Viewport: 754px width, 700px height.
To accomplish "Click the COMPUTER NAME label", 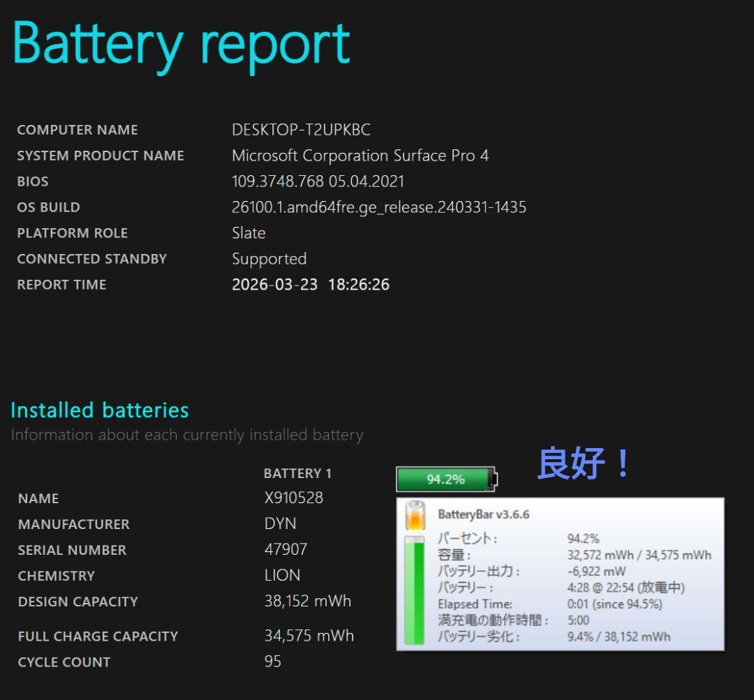I will [x=77, y=130].
